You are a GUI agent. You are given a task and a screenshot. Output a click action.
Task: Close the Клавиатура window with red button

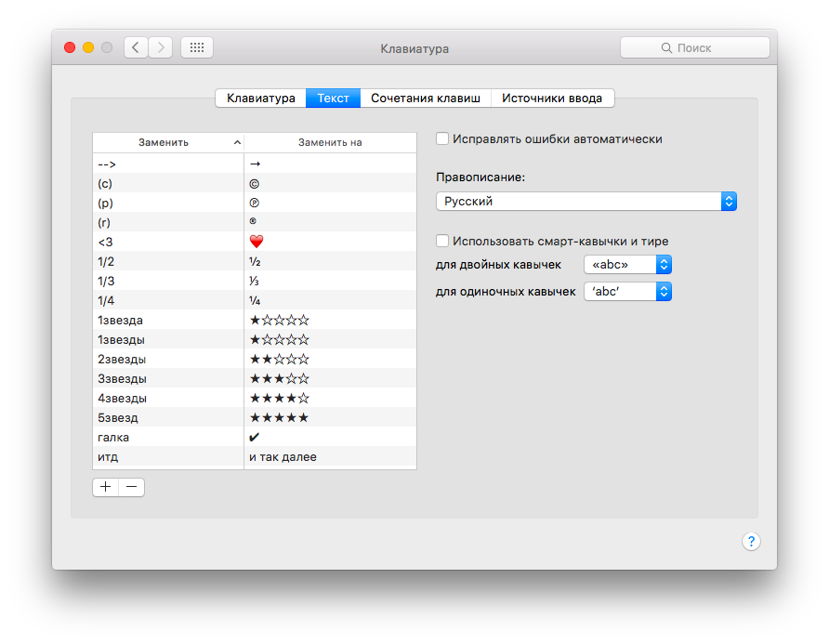click(x=70, y=47)
